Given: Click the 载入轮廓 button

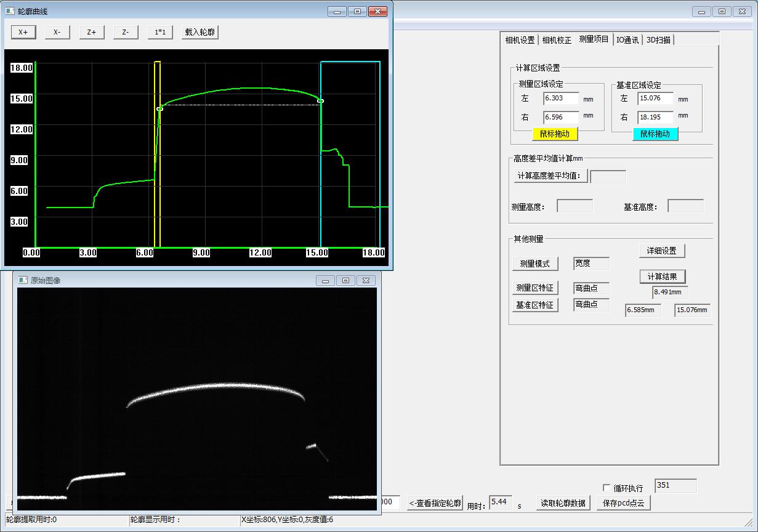Looking at the screenshot, I should point(200,33).
